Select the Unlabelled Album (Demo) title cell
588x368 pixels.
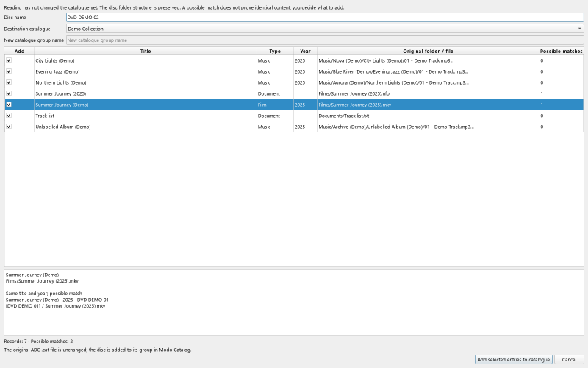click(146, 127)
